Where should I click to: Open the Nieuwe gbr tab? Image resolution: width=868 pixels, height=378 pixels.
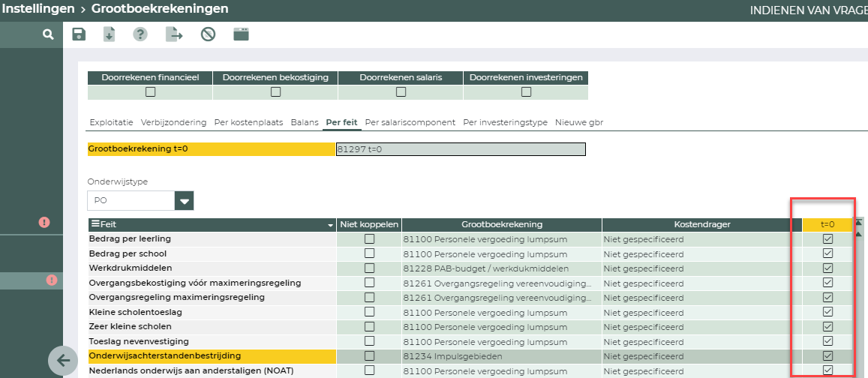pyautogui.click(x=579, y=122)
